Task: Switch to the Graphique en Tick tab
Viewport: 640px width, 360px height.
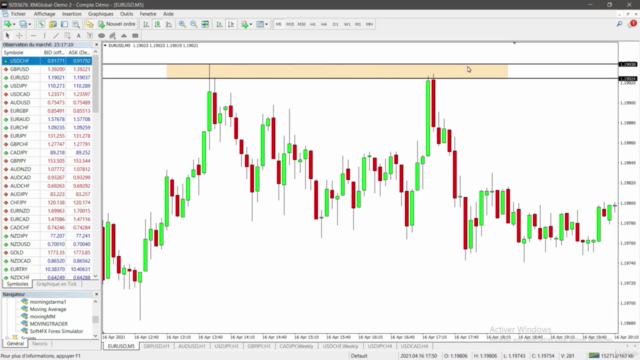Action: click(56, 284)
